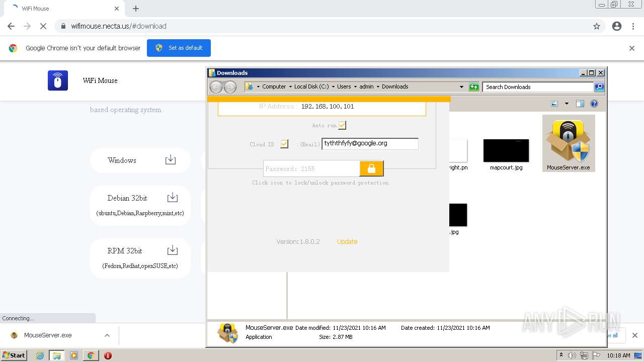Click the Computer breadcrumb segment

274,86
